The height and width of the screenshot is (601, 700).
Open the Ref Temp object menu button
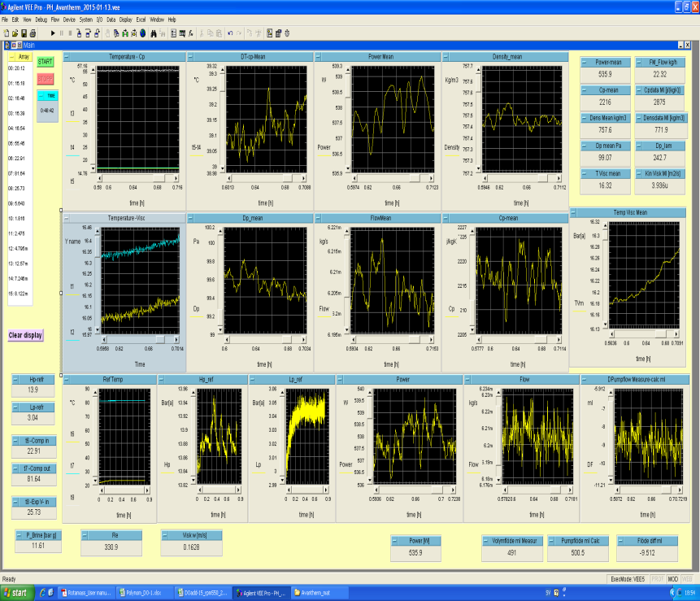67,380
